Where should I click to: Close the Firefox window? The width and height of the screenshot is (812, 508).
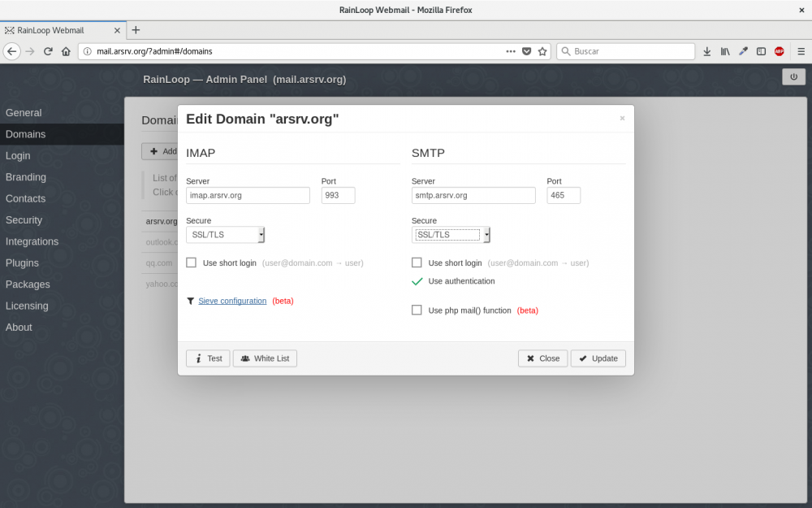coord(801,10)
